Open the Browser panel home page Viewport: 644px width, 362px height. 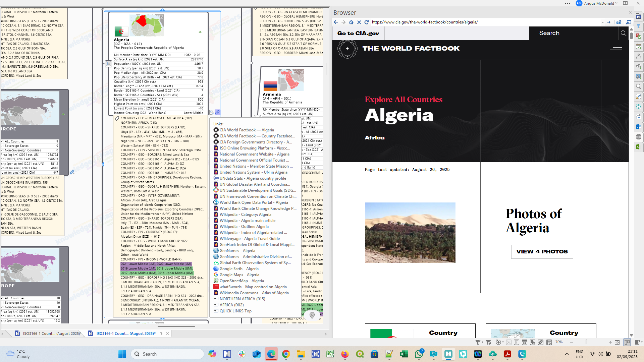(351, 22)
